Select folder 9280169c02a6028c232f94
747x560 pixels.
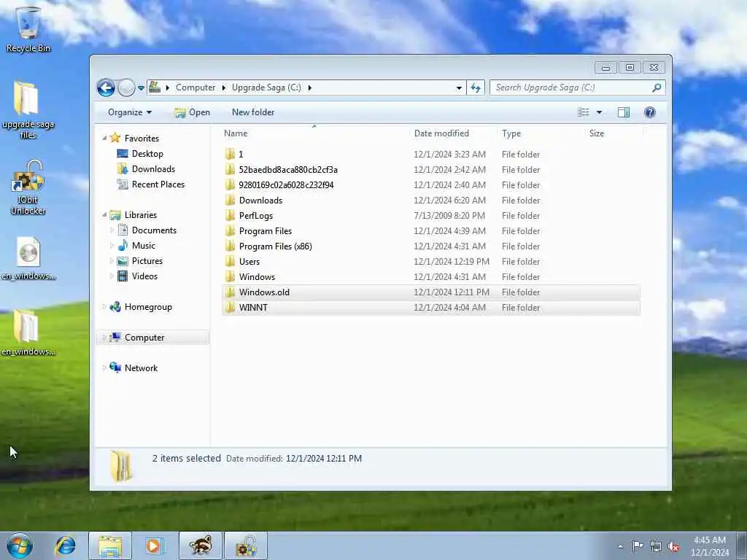tap(430, 184)
